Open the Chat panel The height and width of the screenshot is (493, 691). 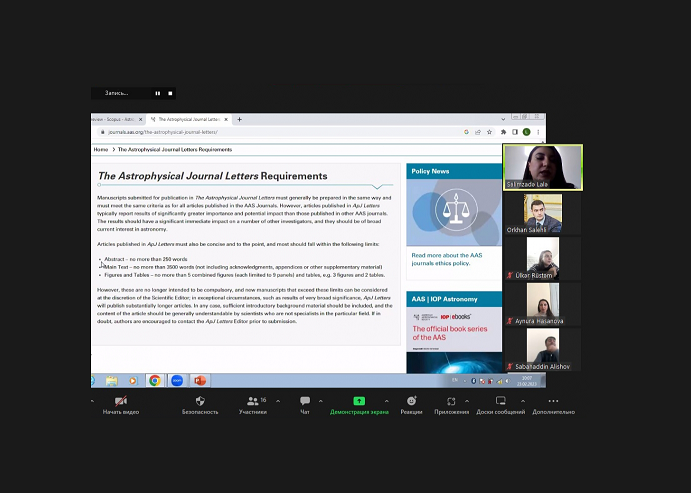tap(305, 401)
